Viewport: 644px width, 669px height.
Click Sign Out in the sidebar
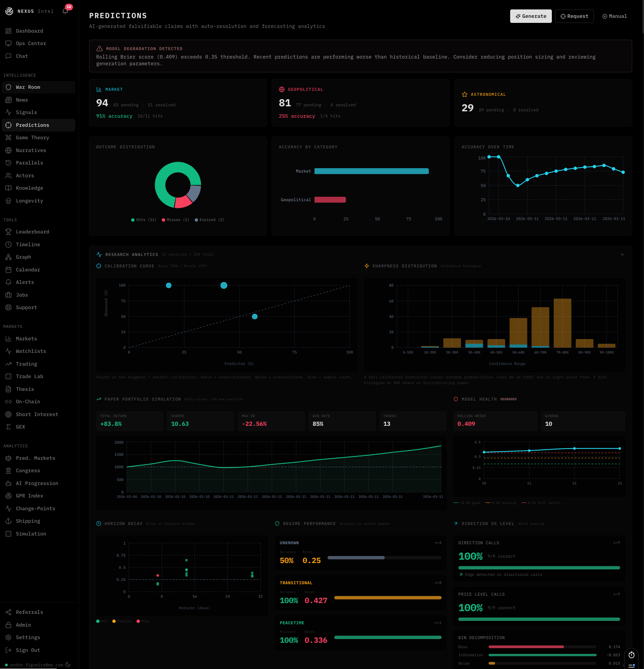pyautogui.click(x=39, y=650)
